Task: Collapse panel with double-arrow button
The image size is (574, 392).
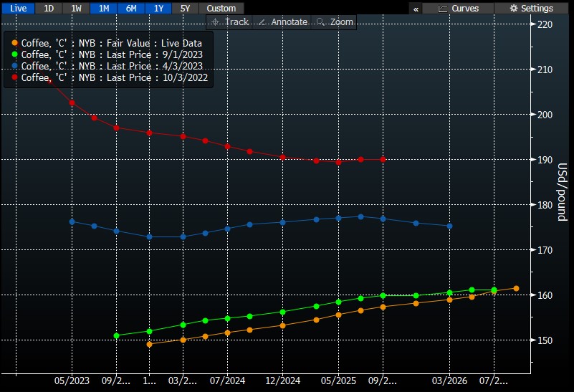Action: [416, 8]
